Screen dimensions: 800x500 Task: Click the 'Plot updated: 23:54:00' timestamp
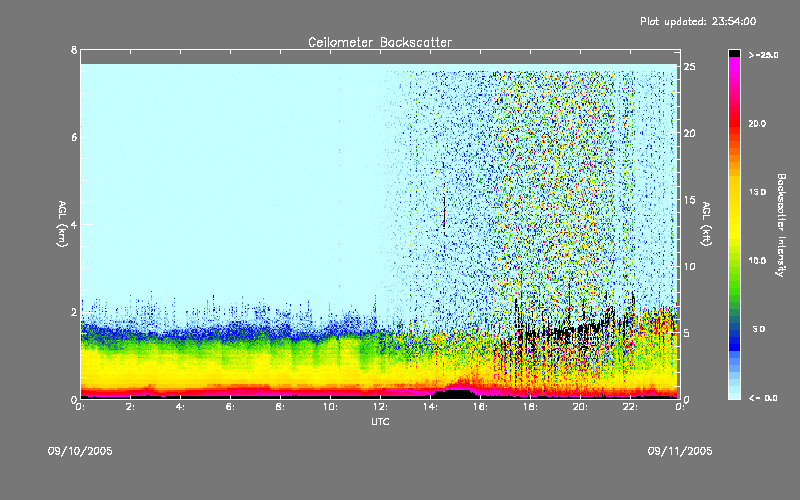(x=698, y=21)
